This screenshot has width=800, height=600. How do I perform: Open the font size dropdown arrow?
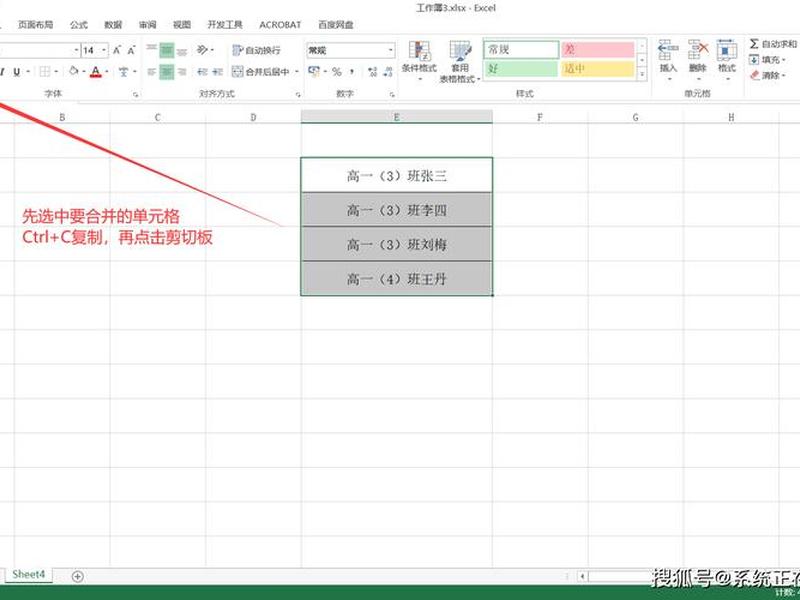pos(104,50)
